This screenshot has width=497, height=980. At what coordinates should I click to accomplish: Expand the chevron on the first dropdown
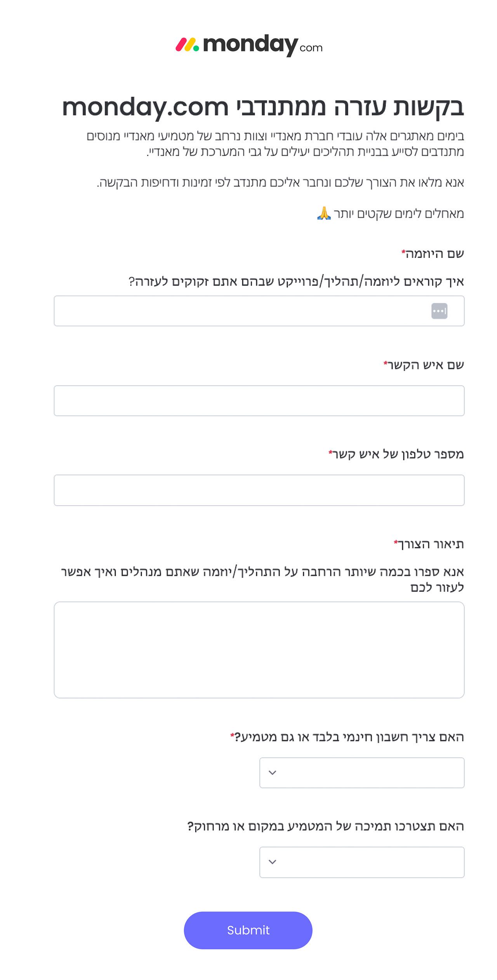pos(273,773)
